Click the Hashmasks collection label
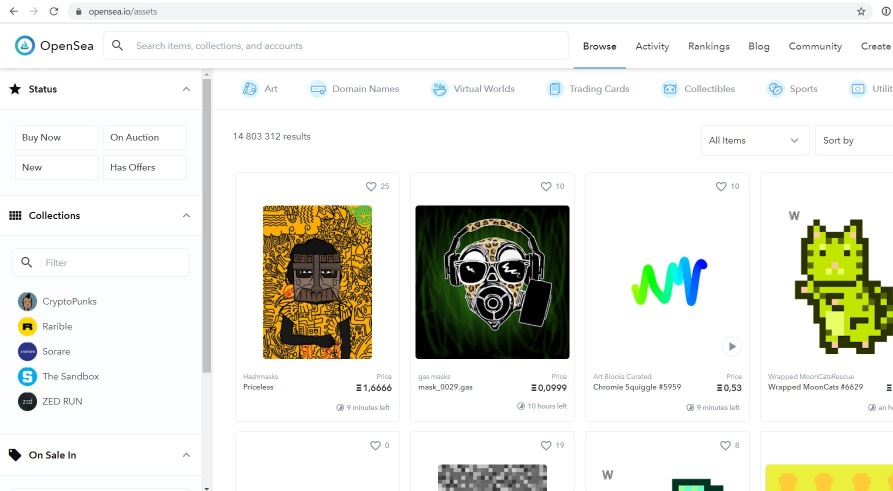 260,377
